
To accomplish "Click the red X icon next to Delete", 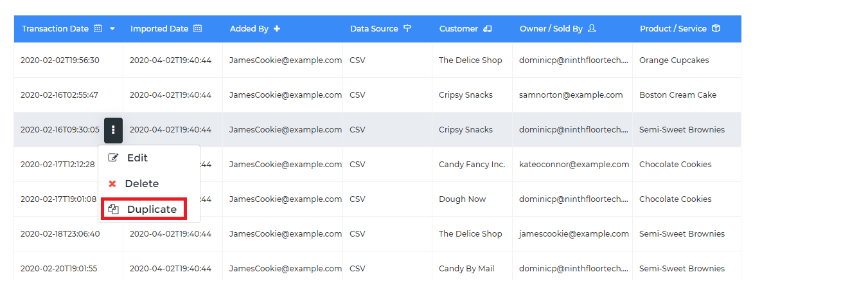I will pyautogui.click(x=112, y=184).
